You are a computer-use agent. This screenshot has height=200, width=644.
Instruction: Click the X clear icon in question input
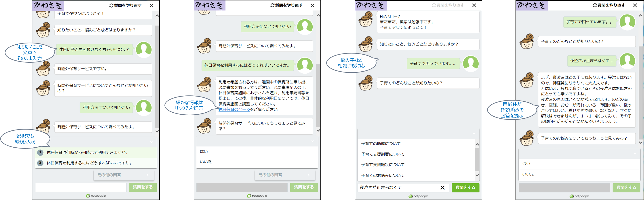pyautogui.click(x=442, y=188)
